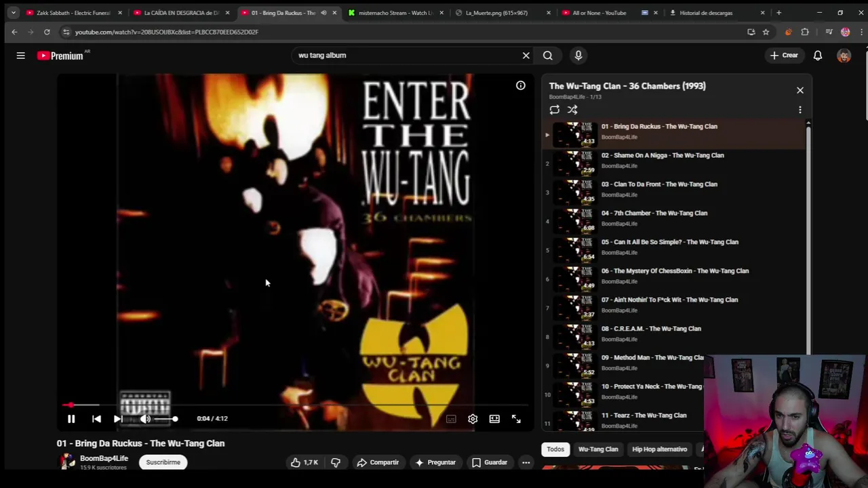Open browser extensions puzzle icon
868x488 pixels.
tap(805, 32)
